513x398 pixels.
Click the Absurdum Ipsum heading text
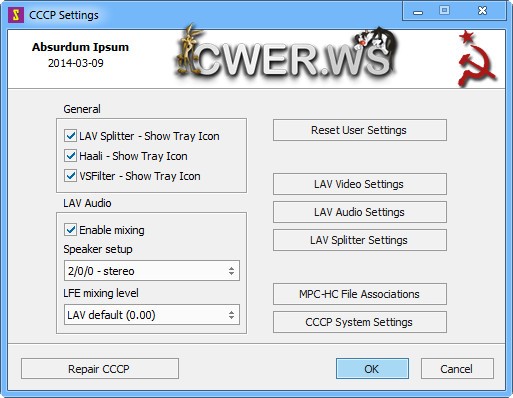point(80,47)
